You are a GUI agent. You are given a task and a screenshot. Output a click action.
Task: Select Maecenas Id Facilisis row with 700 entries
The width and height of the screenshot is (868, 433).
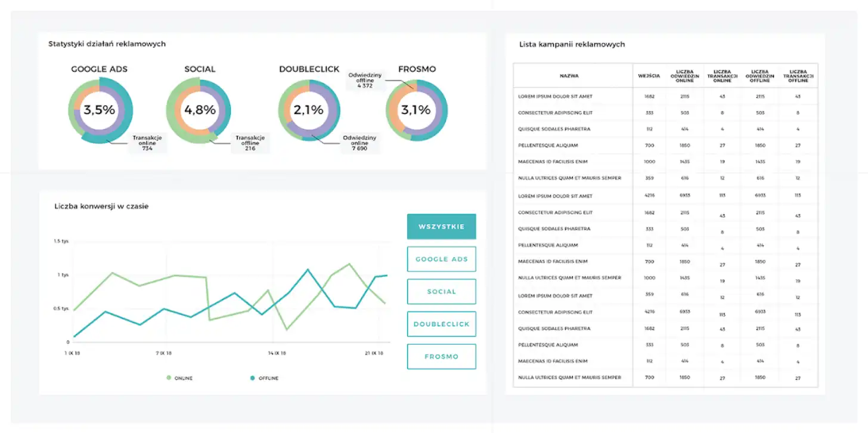666,262
